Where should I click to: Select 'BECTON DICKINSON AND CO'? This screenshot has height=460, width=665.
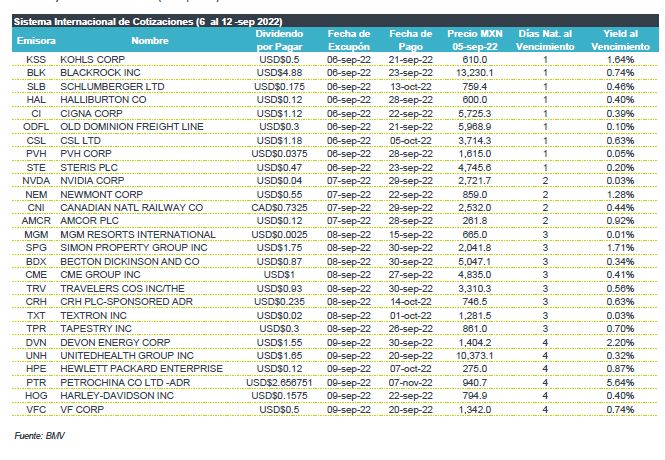pos(129,262)
